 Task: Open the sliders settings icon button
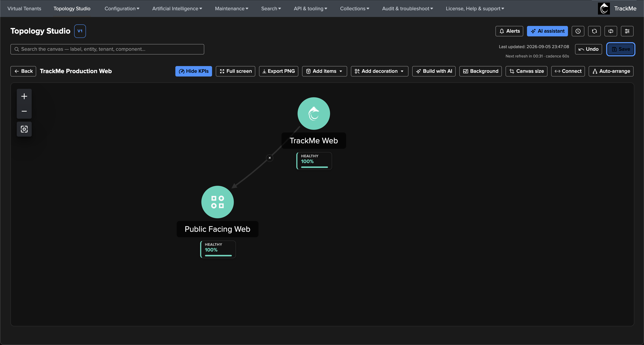(x=627, y=31)
